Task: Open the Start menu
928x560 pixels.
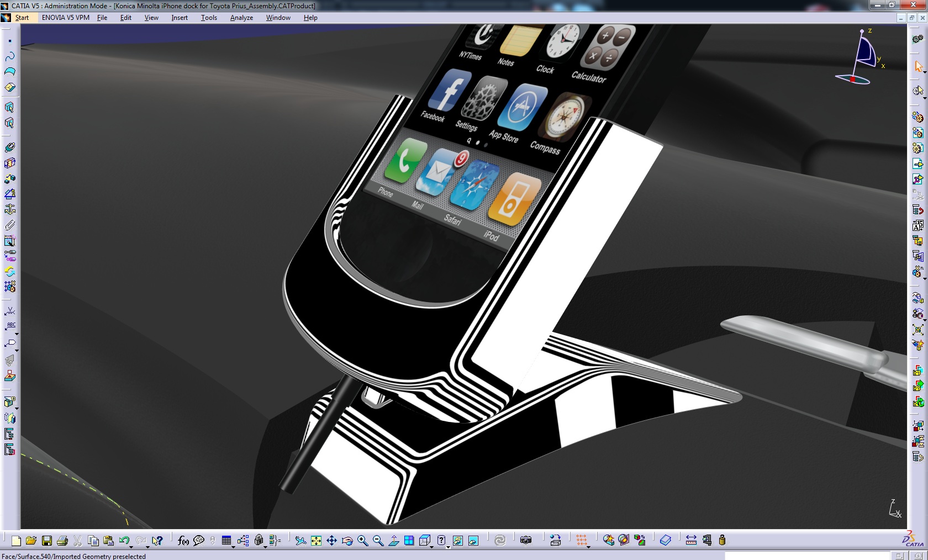Action: coord(22,18)
